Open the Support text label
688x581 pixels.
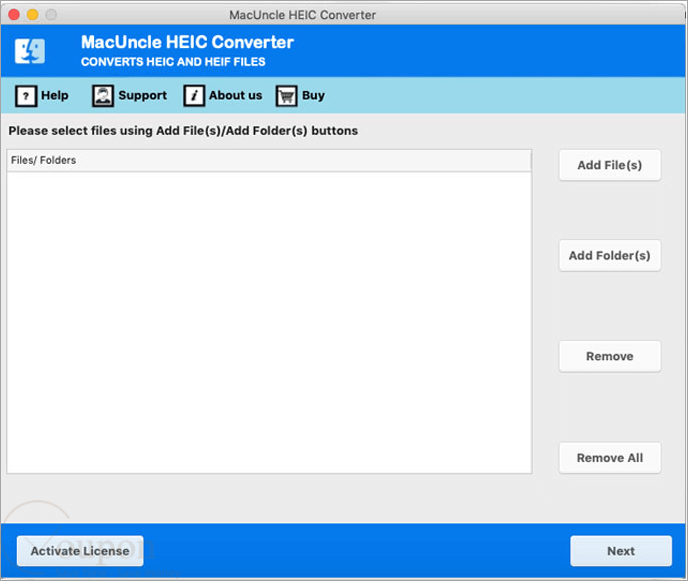[143, 96]
